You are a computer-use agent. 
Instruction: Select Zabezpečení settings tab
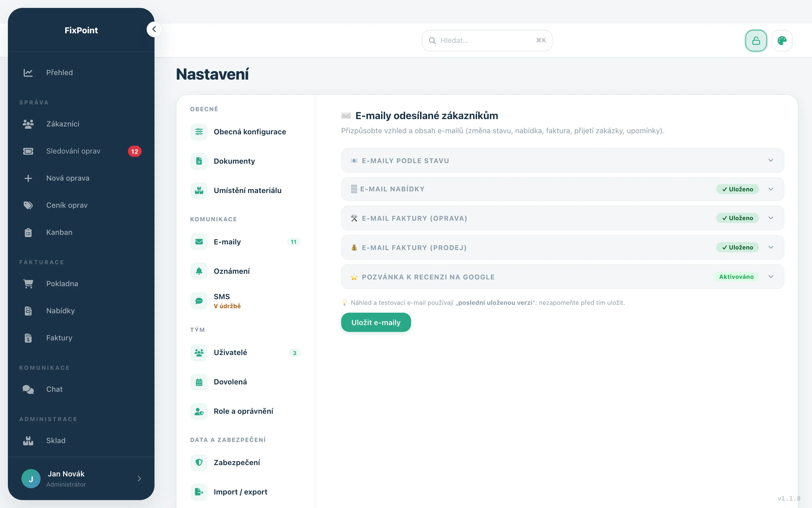(x=246, y=463)
